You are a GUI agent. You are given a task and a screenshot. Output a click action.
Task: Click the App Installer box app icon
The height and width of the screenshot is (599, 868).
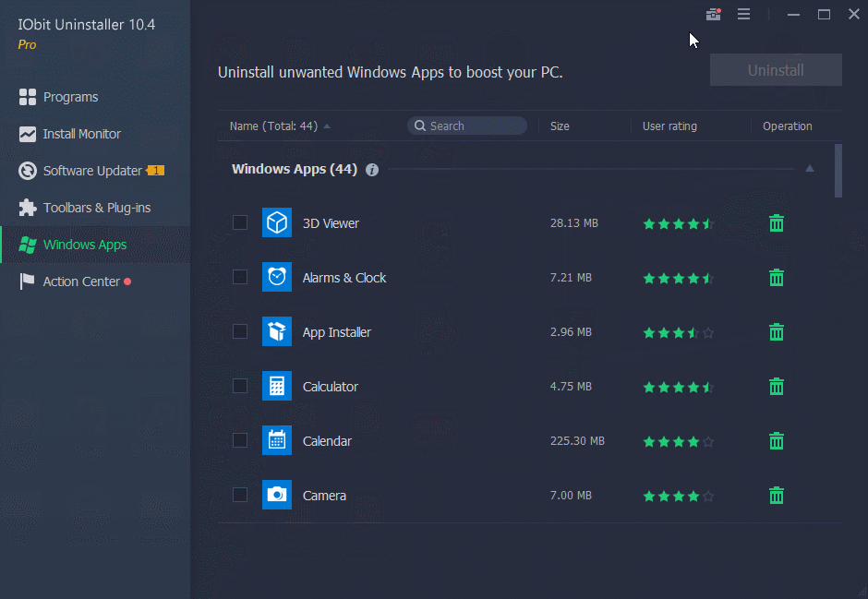pos(277,331)
